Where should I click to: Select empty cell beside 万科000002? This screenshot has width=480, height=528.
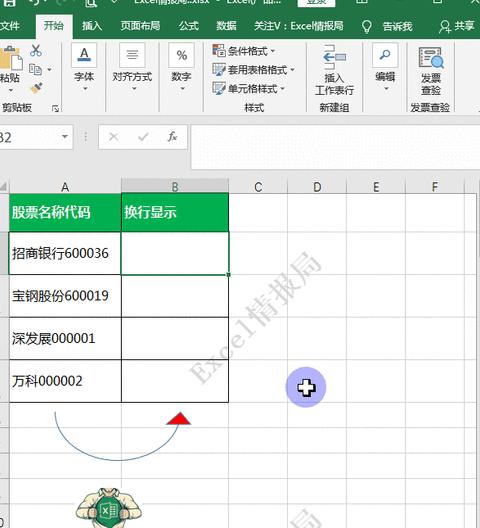click(x=175, y=381)
